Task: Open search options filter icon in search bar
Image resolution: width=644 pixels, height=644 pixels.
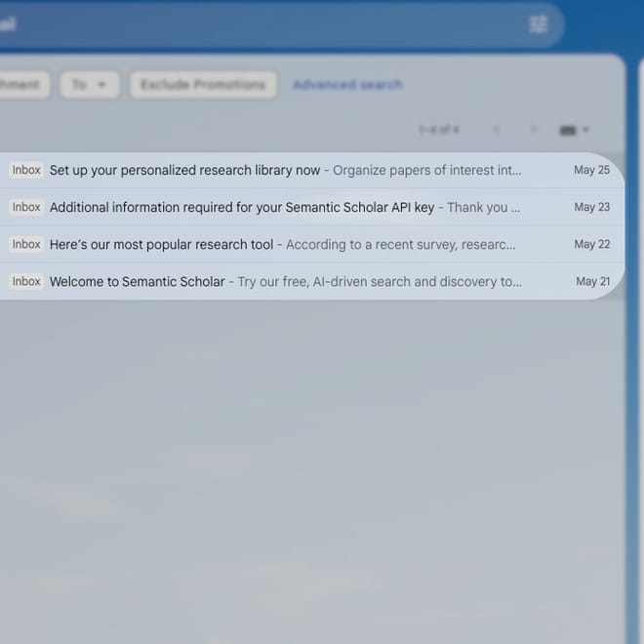Action: click(538, 24)
